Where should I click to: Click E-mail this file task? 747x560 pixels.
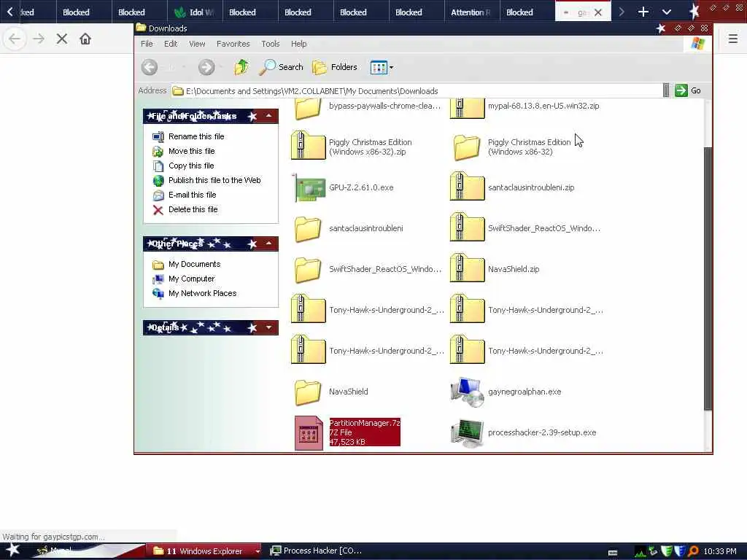click(x=184, y=195)
